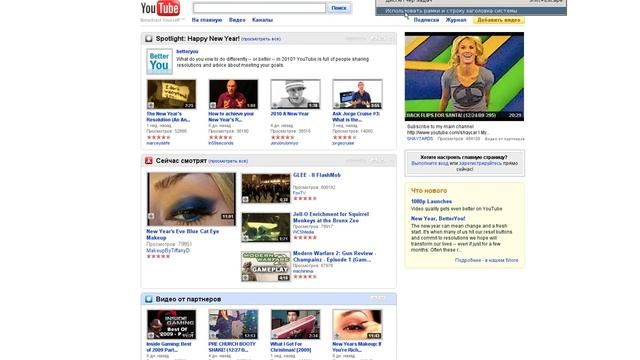This screenshot has width=640, height=360.
Task: Click the yellow Добавить видео button
Action: point(498,20)
